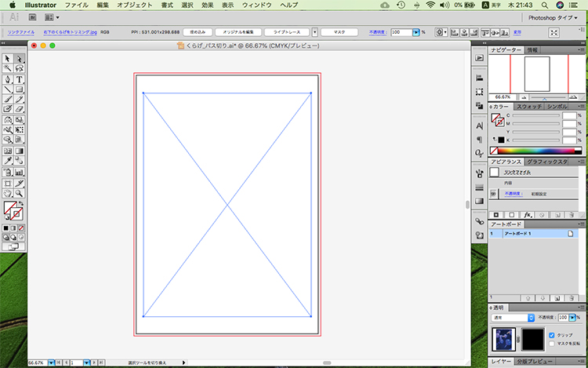Viewport: 588px width, 368px height.
Task: Select the Pen tool
Action: click(x=7, y=79)
